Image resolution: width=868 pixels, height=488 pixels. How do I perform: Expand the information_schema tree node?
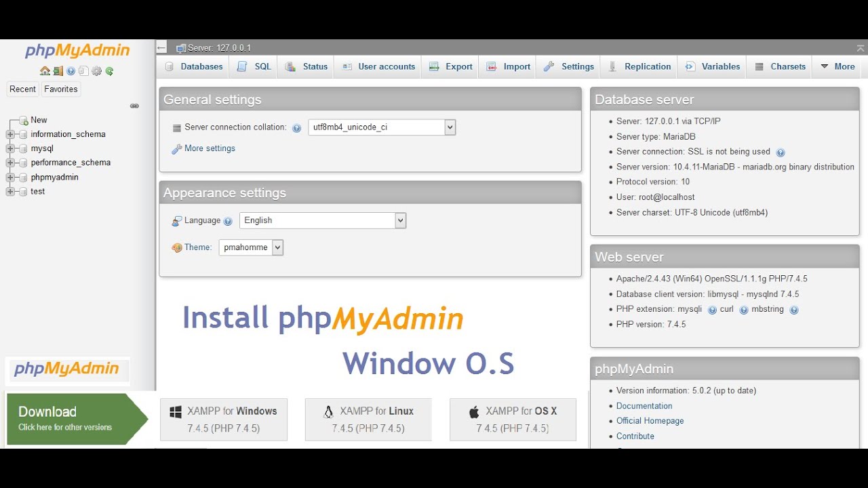click(x=10, y=135)
